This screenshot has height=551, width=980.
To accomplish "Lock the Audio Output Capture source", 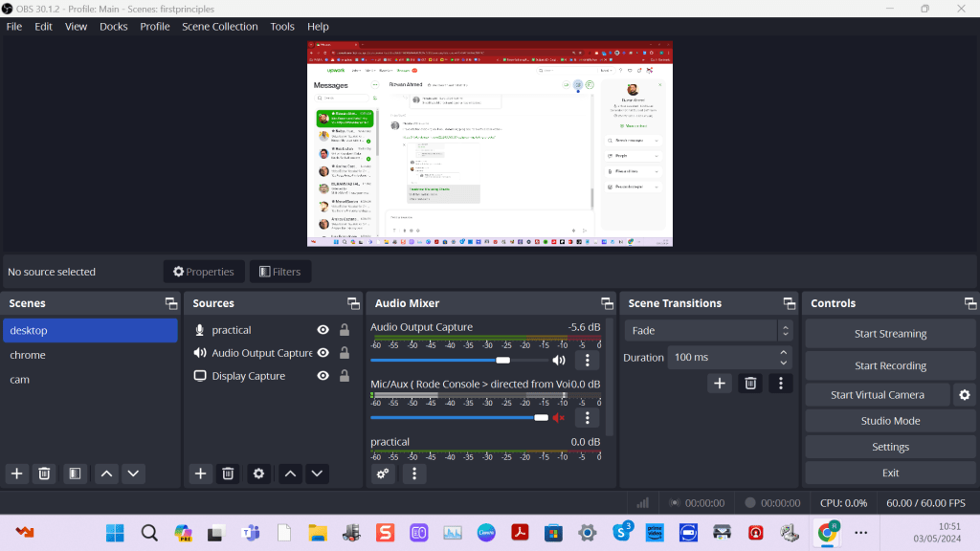I will pyautogui.click(x=345, y=353).
